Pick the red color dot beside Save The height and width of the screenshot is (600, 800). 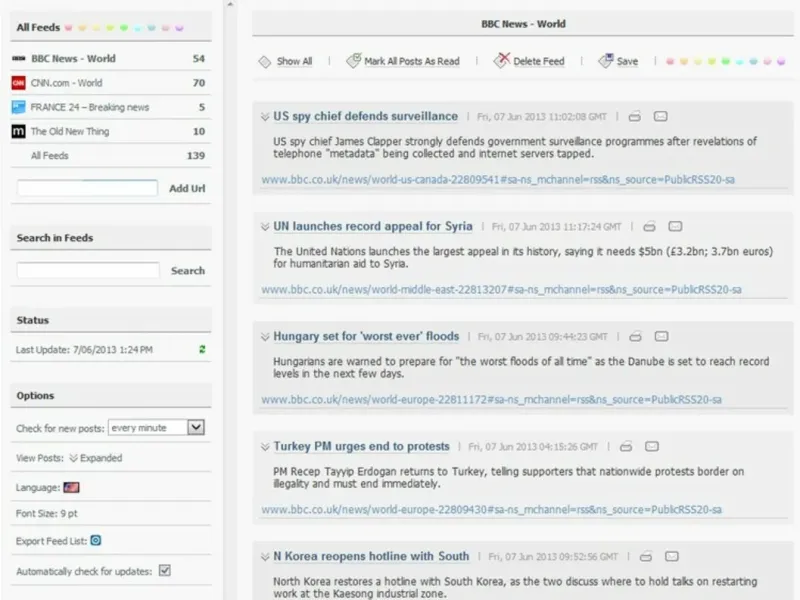click(x=670, y=62)
